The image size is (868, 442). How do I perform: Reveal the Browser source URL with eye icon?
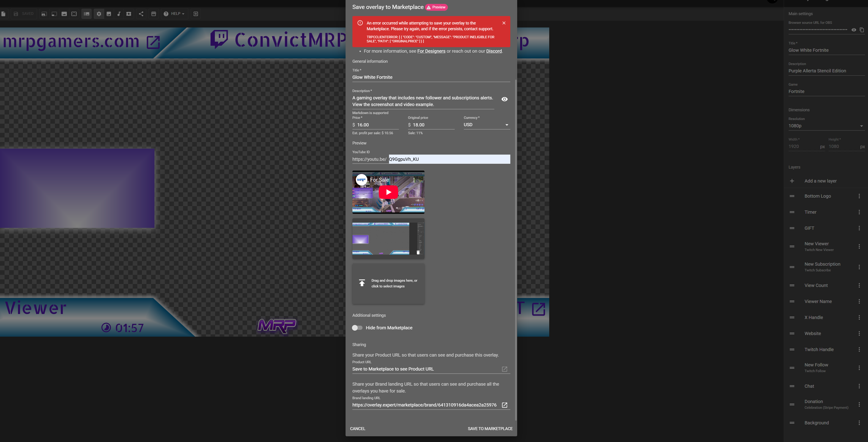[854, 30]
